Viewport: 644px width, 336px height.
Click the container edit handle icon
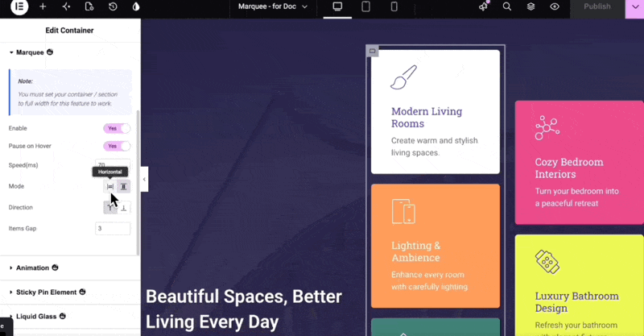(372, 51)
